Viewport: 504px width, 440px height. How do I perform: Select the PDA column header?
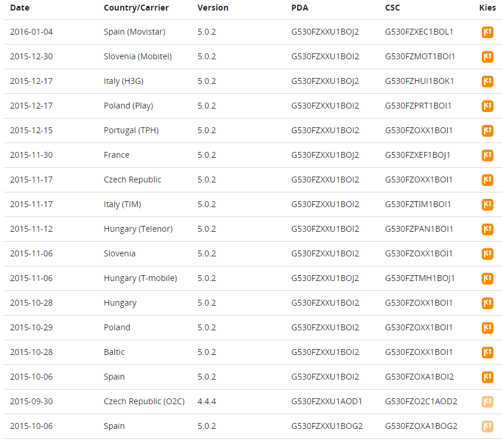point(299,8)
